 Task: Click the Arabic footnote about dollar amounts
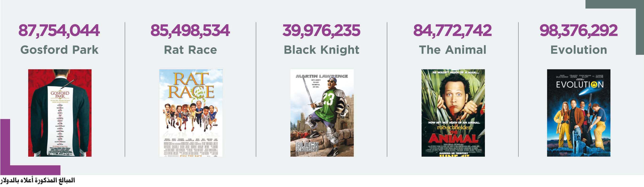(38, 181)
